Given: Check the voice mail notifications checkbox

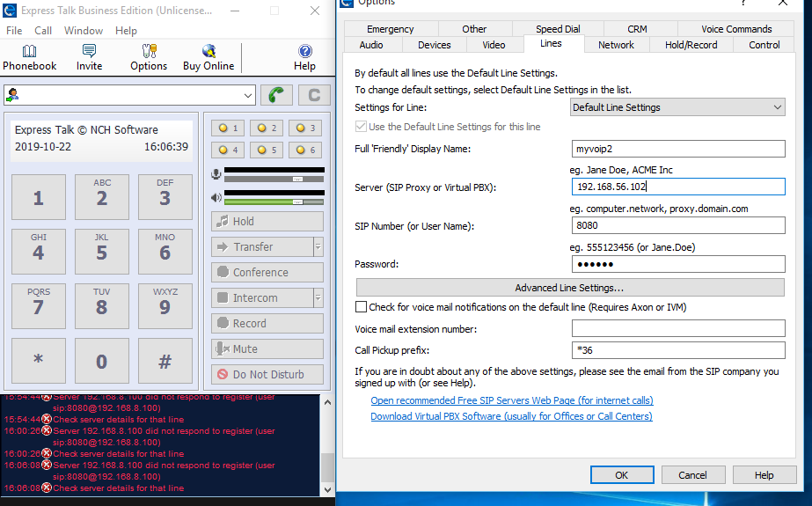Looking at the screenshot, I should pyautogui.click(x=361, y=307).
